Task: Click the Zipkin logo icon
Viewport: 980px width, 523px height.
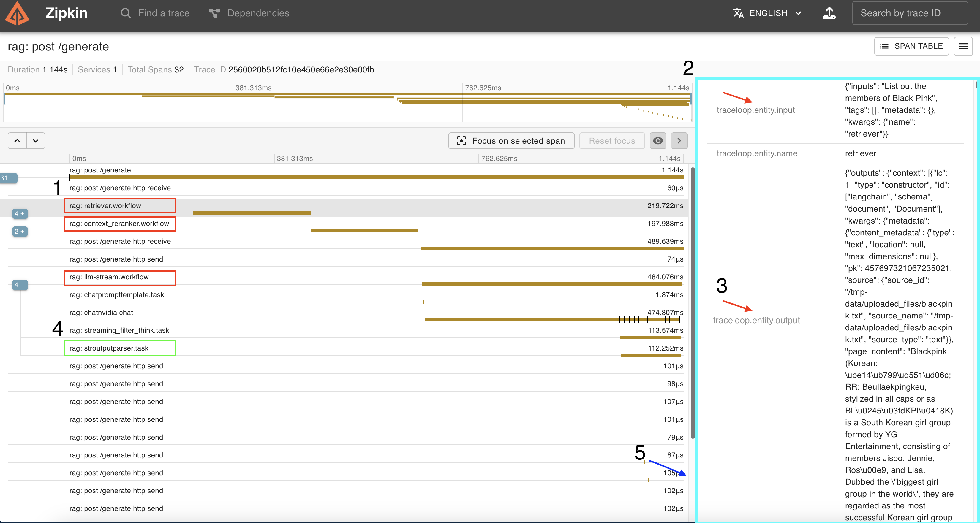Action: click(x=17, y=13)
